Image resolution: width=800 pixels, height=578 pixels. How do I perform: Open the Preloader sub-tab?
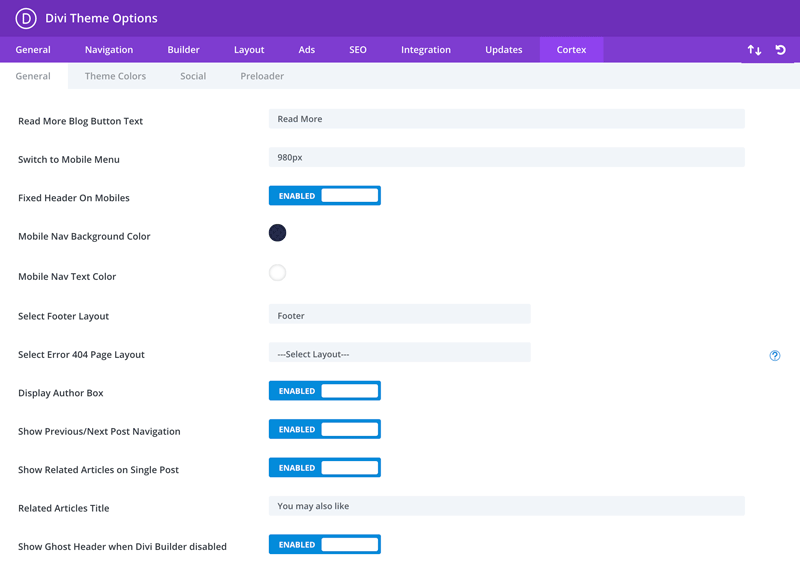click(x=262, y=76)
